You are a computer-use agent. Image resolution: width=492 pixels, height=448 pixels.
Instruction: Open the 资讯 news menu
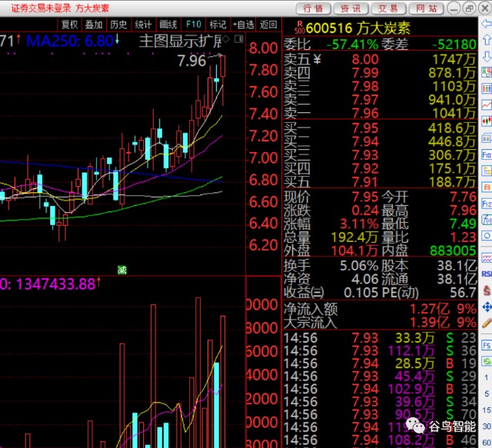(x=351, y=8)
